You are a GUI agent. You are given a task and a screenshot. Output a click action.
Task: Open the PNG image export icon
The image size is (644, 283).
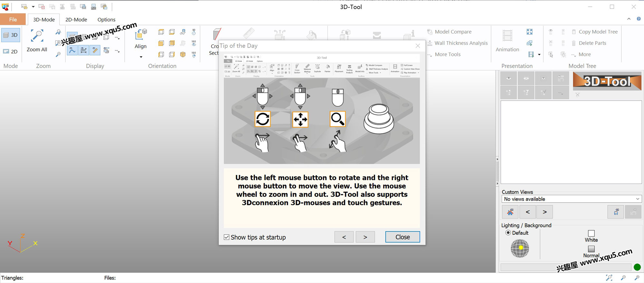click(x=93, y=6)
